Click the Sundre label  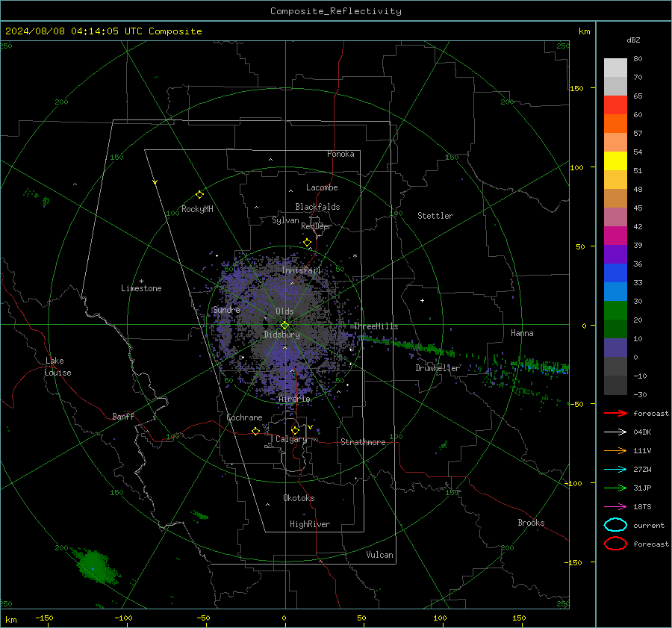[x=226, y=309]
